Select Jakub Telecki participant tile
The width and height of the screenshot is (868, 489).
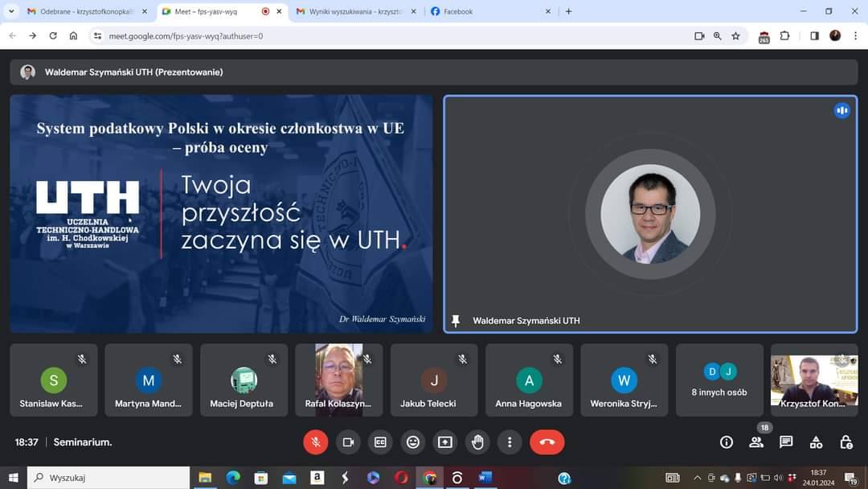pos(434,380)
